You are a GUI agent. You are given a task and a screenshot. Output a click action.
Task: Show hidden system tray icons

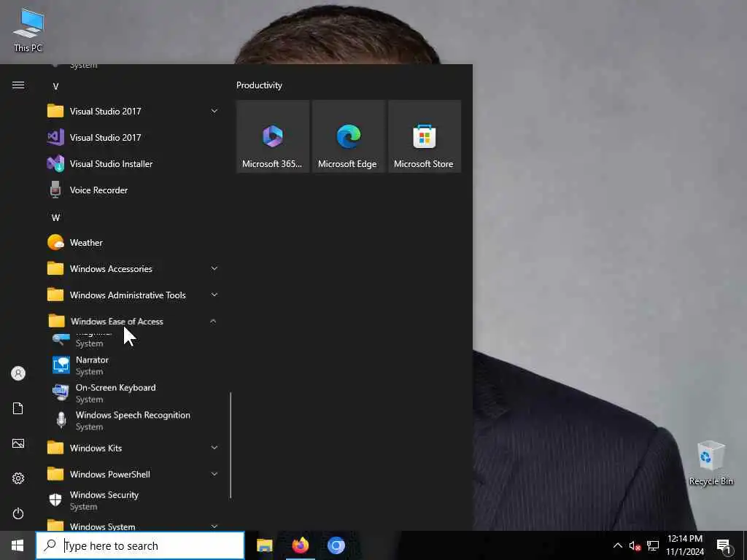pos(617,545)
